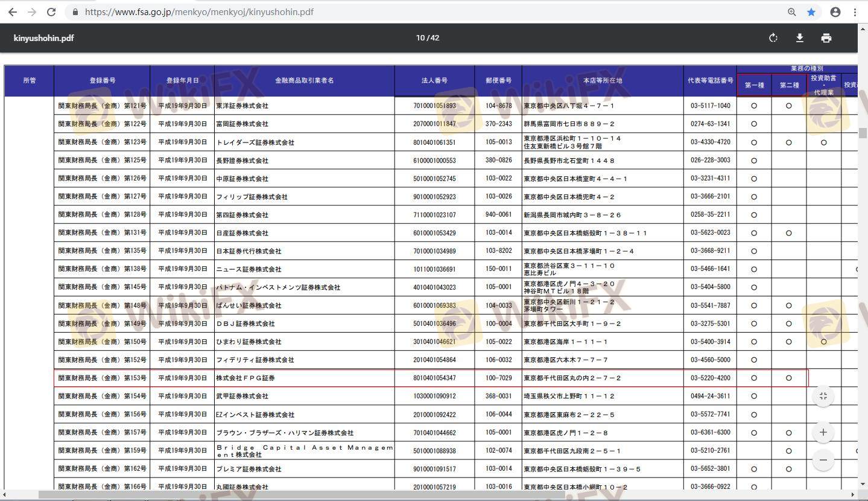Bookmark this page with the star icon
Image resolution: width=868 pixels, height=501 pixels.
click(811, 12)
